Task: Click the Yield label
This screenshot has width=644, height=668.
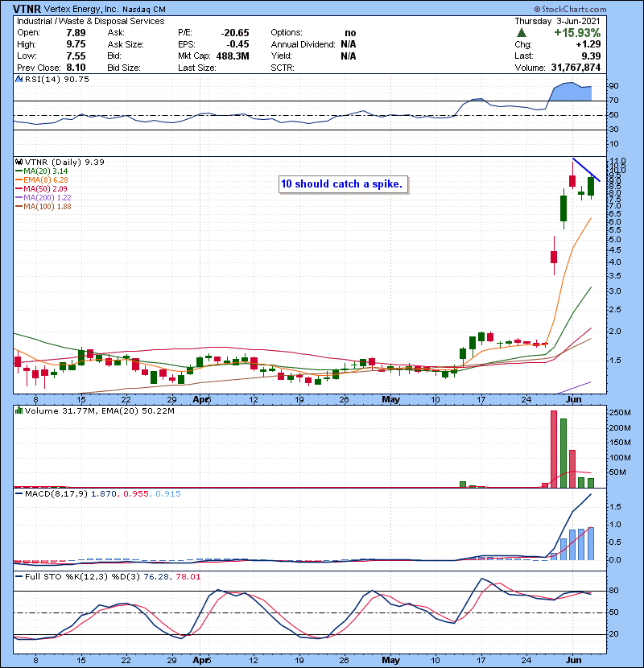Action: (281, 56)
